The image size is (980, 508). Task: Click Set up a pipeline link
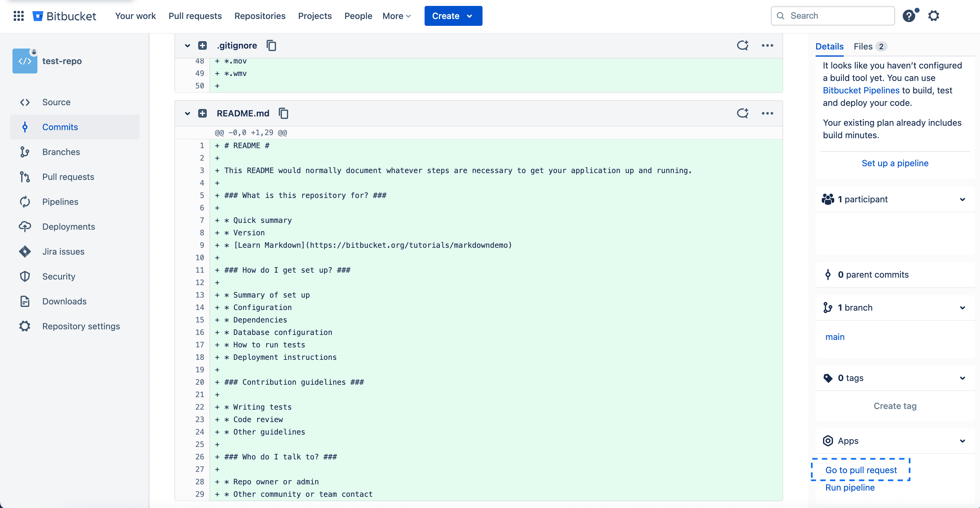894,162
